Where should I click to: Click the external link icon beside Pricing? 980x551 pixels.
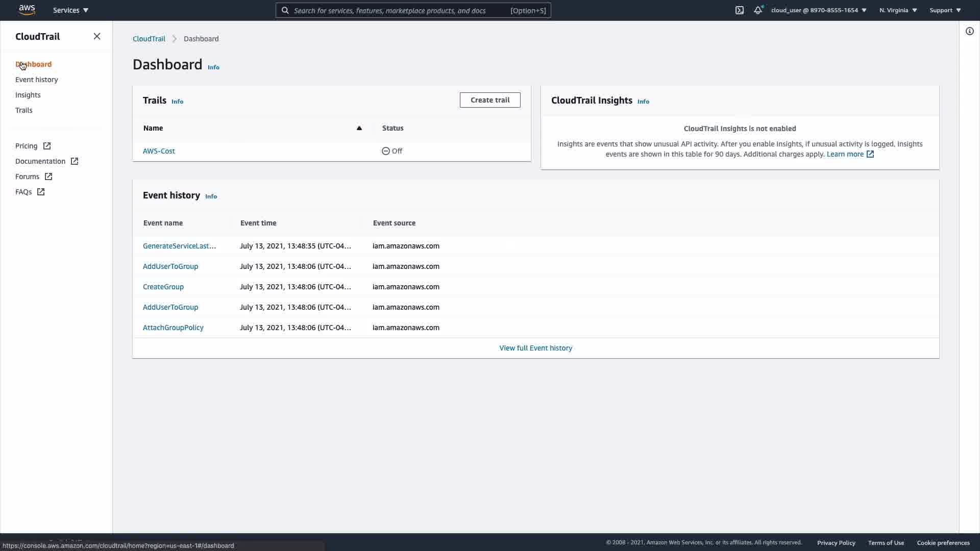coord(47,146)
